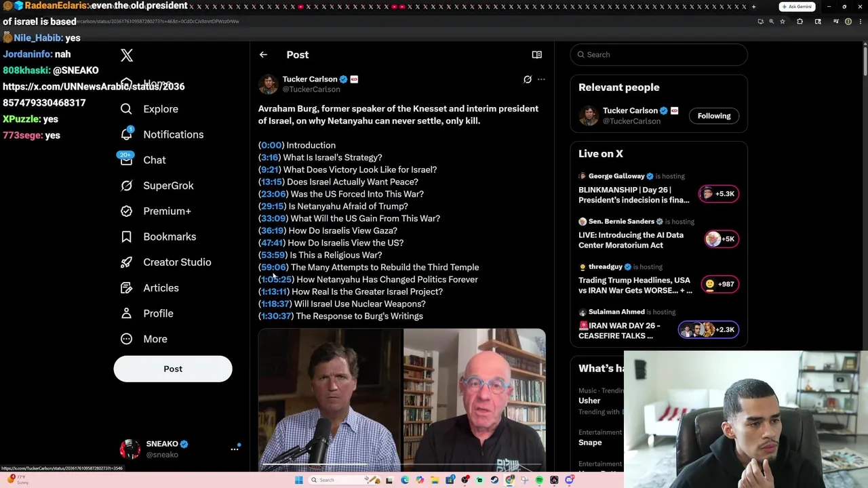Open Premium+ from the sidebar

pyautogui.click(x=155, y=211)
